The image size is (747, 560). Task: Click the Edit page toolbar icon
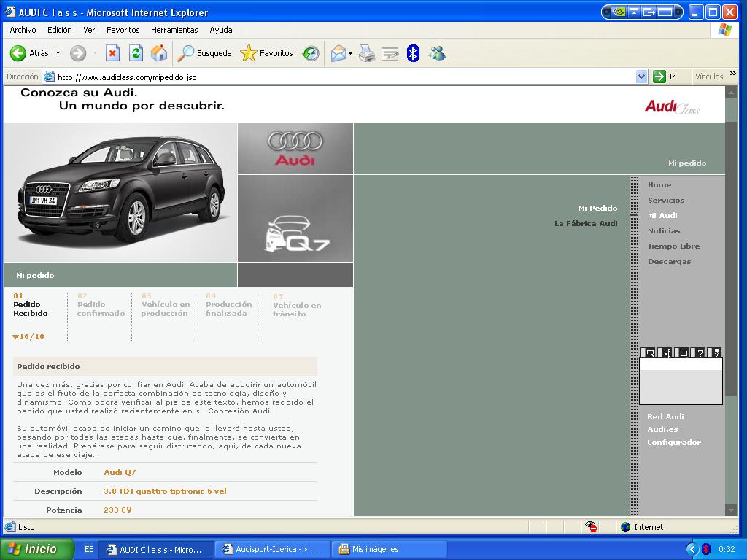point(390,53)
